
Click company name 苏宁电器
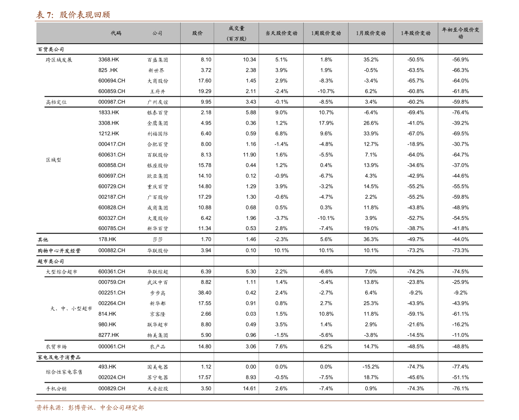pyautogui.click(x=157, y=378)
